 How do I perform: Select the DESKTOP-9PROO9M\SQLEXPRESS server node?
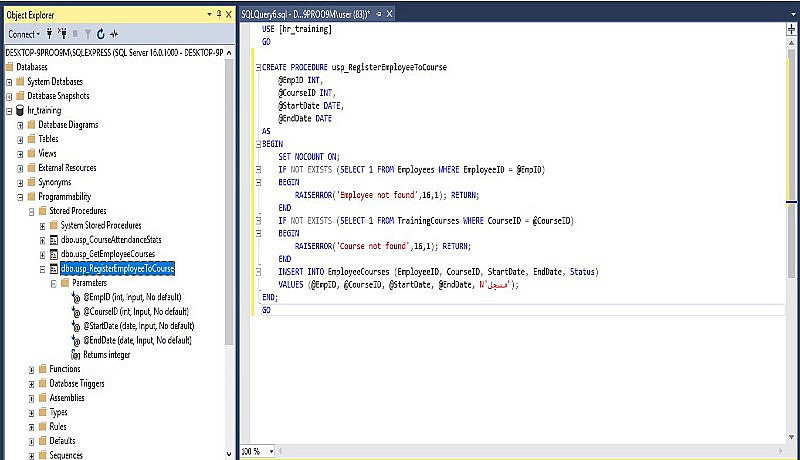(x=114, y=53)
